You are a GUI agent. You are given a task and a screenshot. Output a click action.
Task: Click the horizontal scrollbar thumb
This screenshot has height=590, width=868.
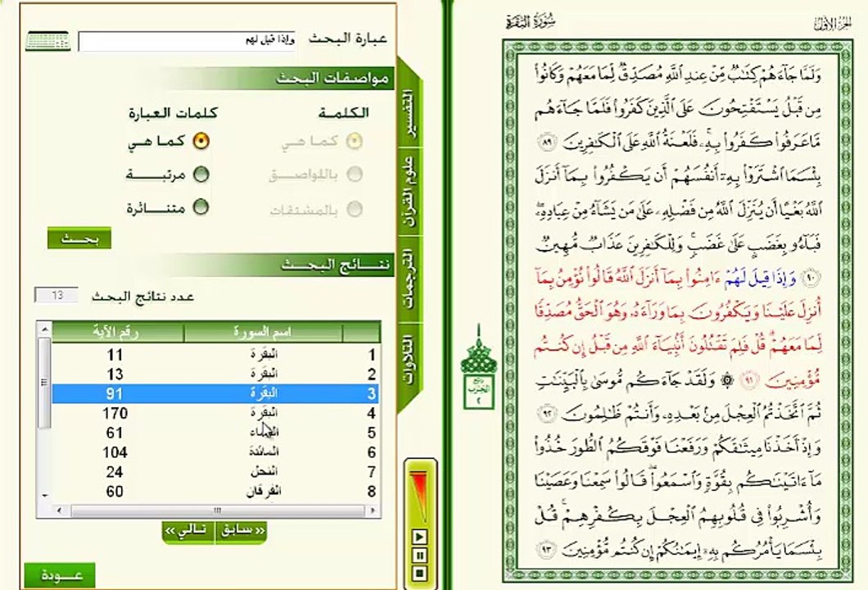(217, 511)
